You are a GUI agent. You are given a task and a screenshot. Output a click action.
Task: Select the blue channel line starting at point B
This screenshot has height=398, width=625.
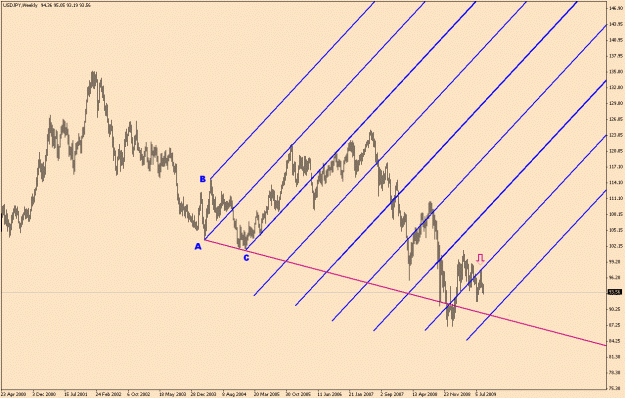click(x=293, y=90)
